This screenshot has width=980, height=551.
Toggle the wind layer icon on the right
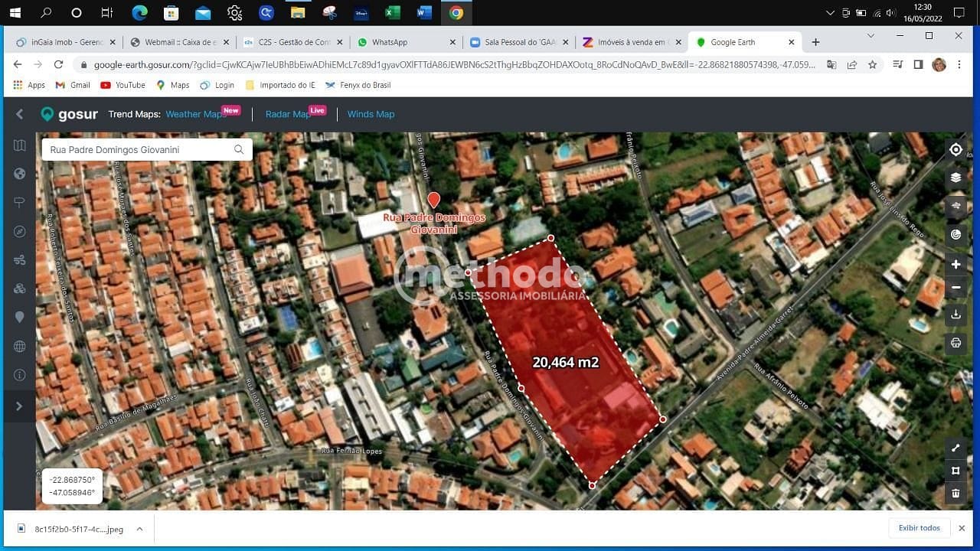(955, 205)
